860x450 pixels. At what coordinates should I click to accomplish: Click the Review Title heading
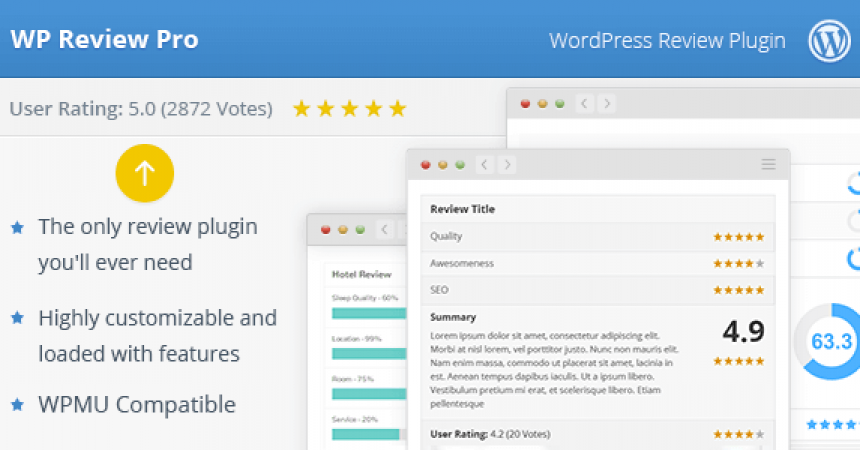click(462, 209)
